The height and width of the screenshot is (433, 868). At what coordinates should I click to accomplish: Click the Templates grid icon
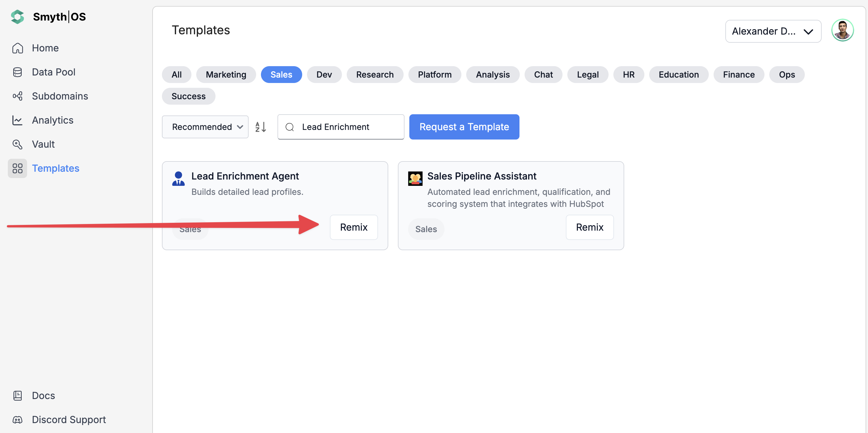pos(17,168)
